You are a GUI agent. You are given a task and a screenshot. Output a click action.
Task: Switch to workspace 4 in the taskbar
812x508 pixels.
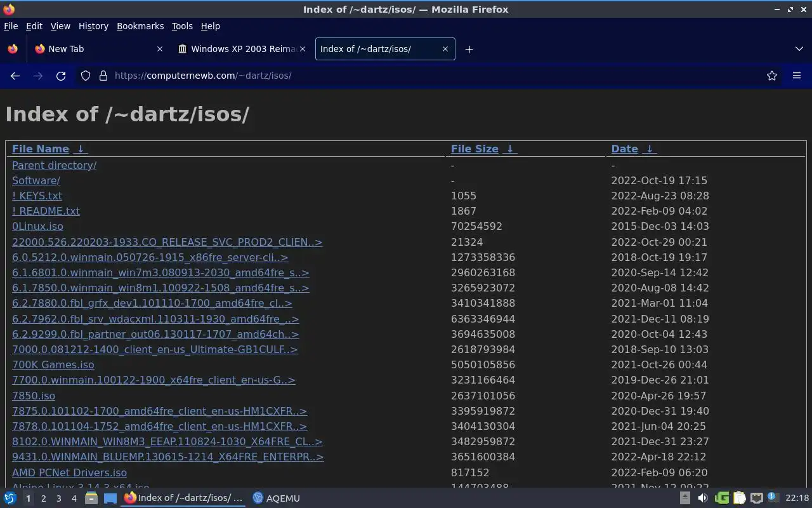(x=74, y=498)
